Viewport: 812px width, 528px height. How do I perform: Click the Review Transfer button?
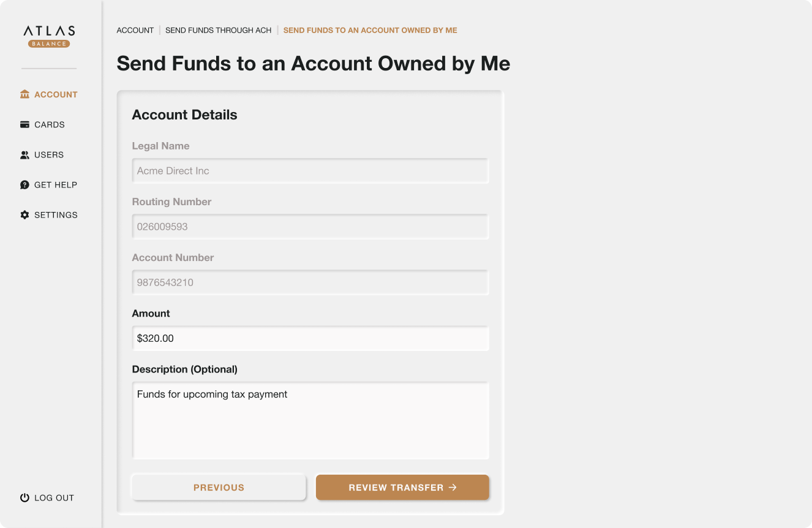[x=402, y=487]
